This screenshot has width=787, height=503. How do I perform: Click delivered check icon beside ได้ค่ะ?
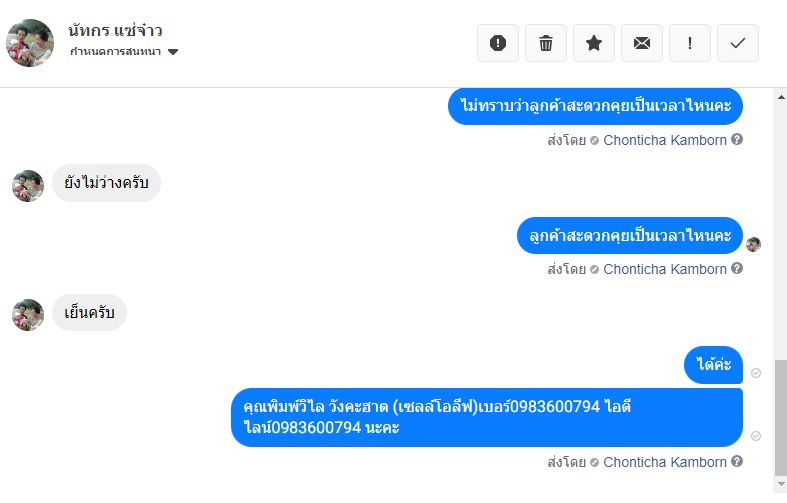pos(756,373)
